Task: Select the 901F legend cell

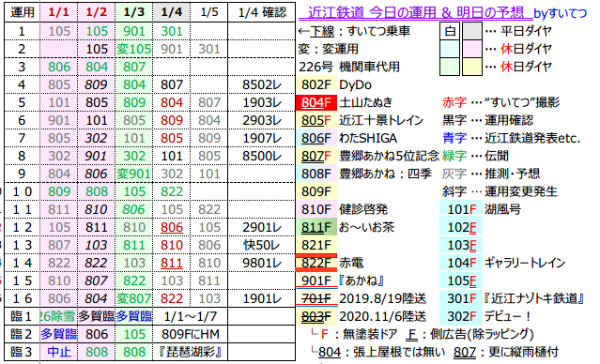Action: click(316, 281)
